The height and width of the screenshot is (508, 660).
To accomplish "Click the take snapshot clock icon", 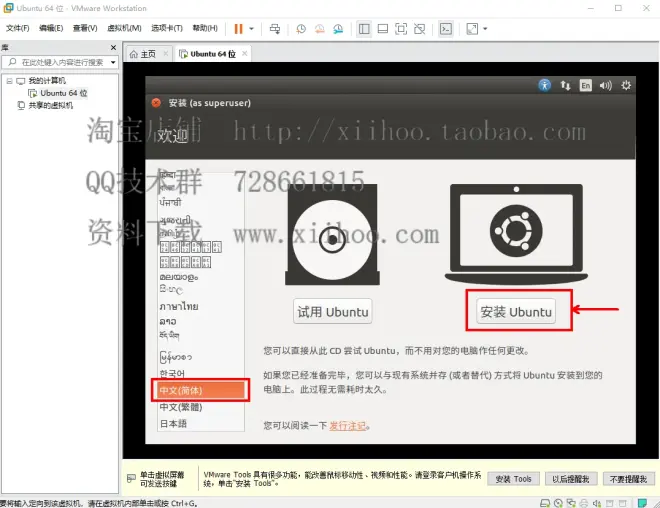I will 301,29.
